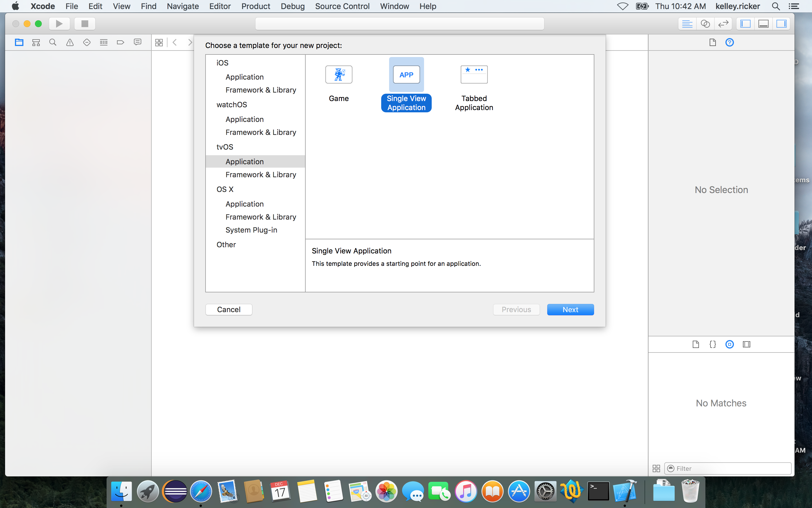This screenshot has height=508, width=812.
Task: Select the Version editor icon
Action: (x=723, y=23)
